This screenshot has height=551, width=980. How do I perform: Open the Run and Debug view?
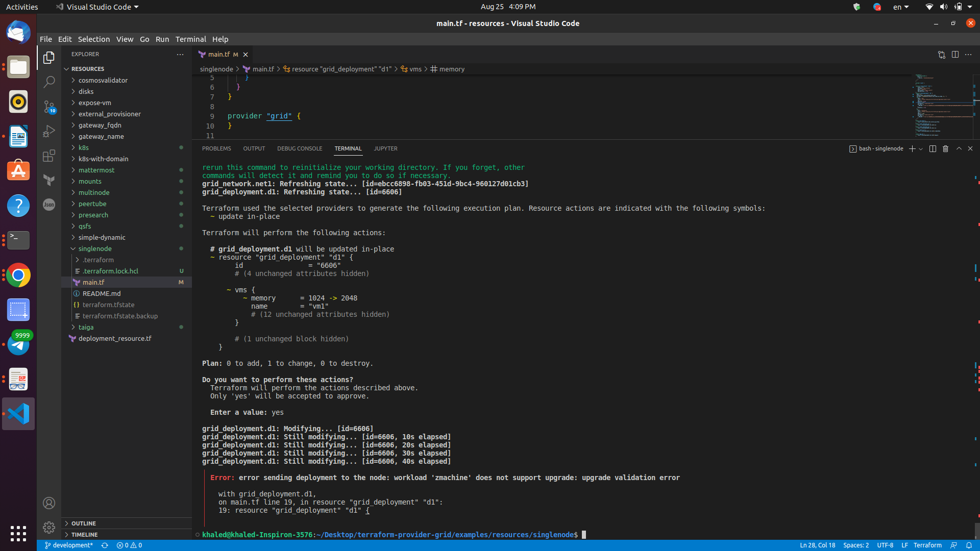tap(49, 131)
